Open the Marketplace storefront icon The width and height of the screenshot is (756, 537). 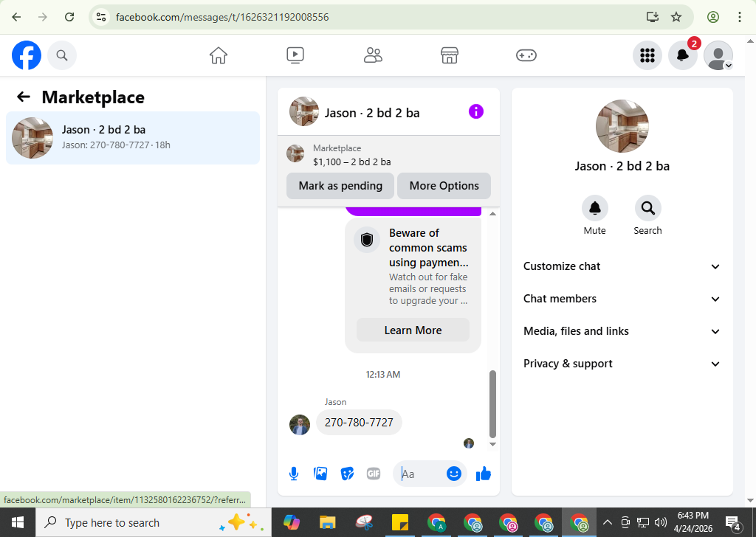(450, 55)
